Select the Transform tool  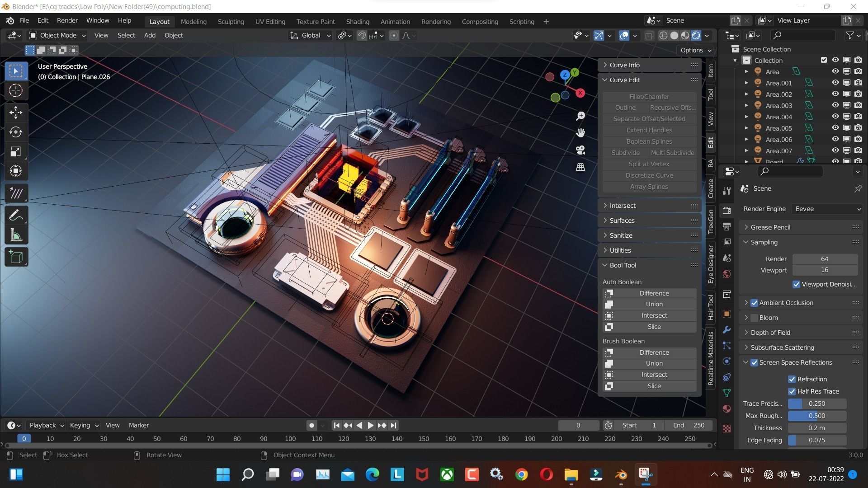[16, 171]
